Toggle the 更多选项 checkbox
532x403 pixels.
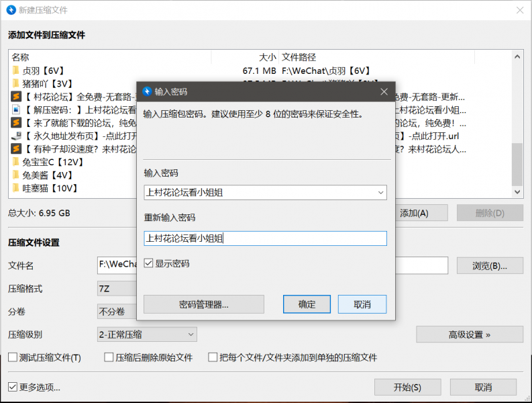click(13, 387)
